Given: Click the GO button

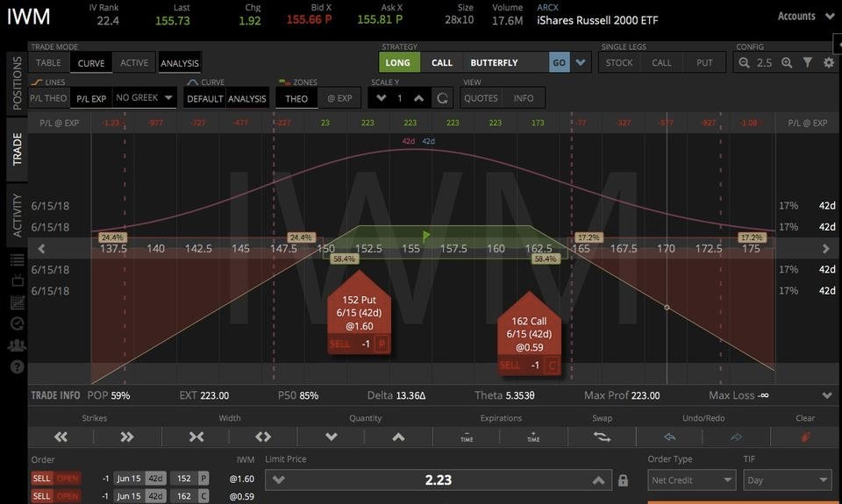Looking at the screenshot, I should 559,63.
